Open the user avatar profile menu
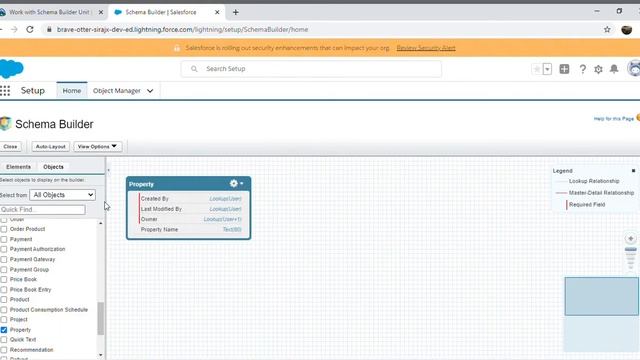This screenshot has width=640, height=360. 634,68
